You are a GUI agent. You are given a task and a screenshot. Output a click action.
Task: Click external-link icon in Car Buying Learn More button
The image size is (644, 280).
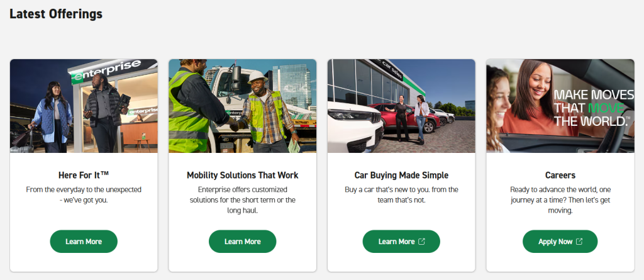coord(421,242)
